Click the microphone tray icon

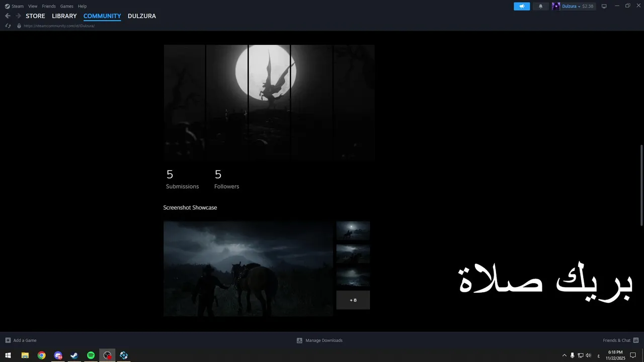[572, 355]
